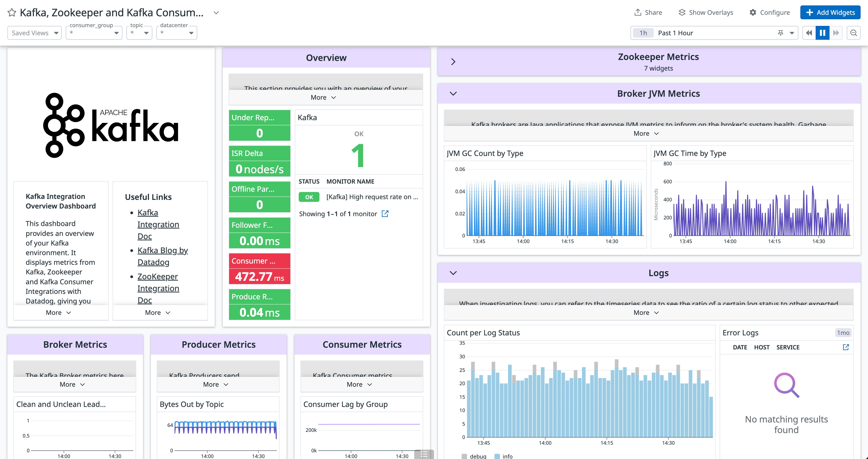Click Consumer Metrics group header
868x459 pixels.
tap(362, 344)
